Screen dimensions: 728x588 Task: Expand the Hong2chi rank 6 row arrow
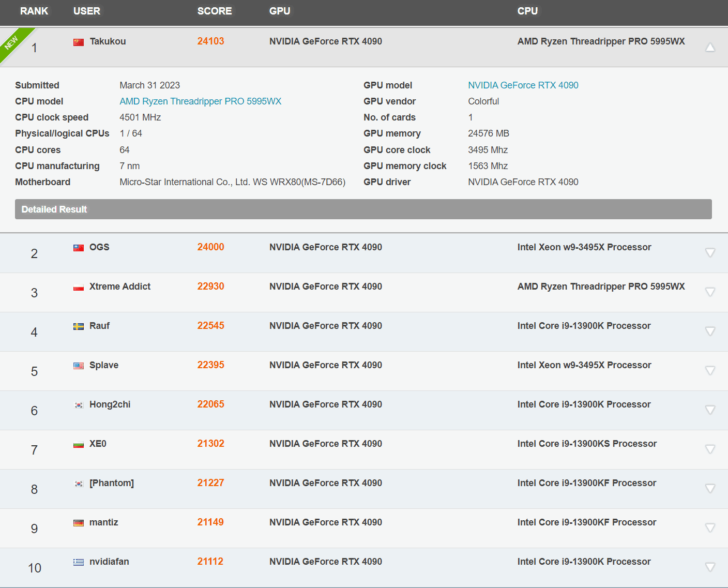pos(710,410)
